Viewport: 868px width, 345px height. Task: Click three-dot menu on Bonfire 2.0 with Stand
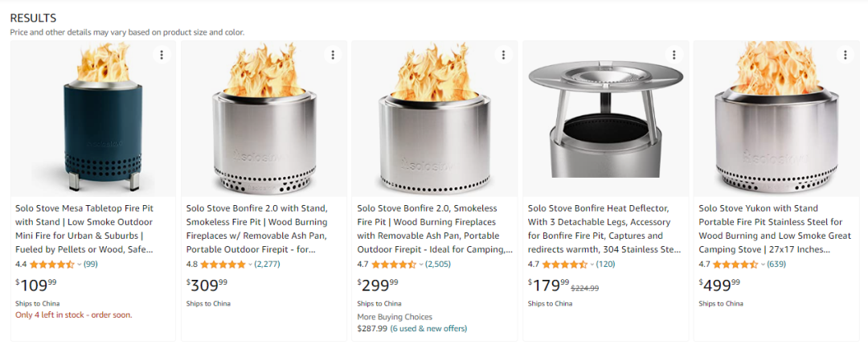point(333,55)
